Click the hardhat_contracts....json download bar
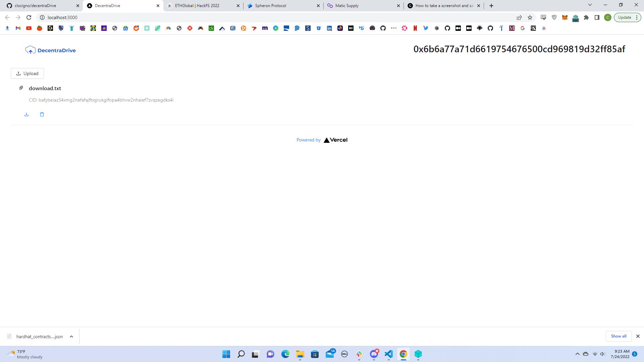The image size is (644, 362). (39, 337)
